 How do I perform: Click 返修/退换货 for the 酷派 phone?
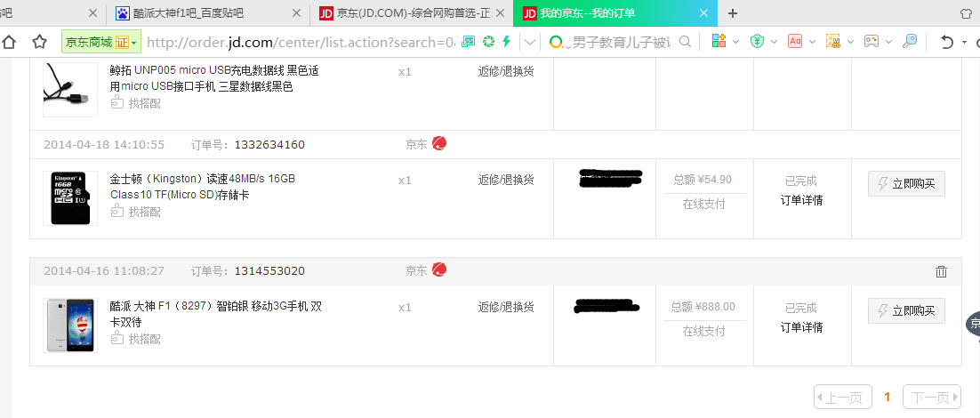[x=506, y=307]
